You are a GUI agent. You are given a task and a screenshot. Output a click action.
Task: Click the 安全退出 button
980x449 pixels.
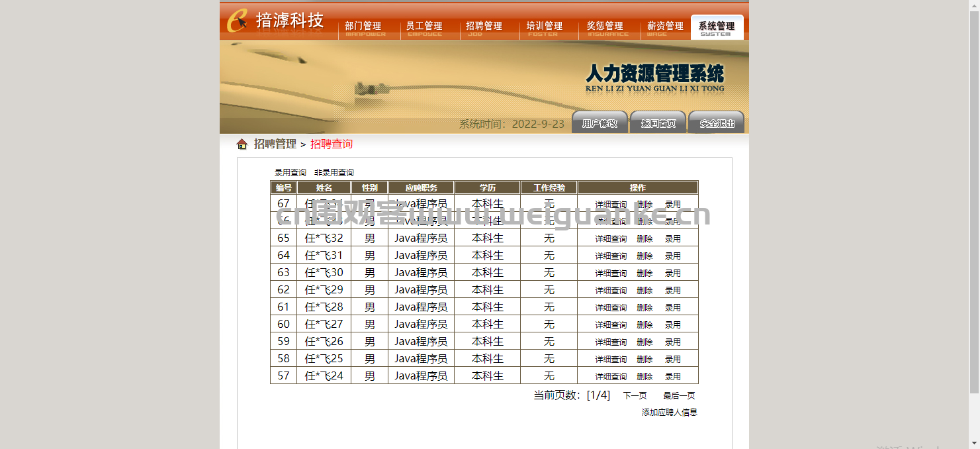[717, 123]
